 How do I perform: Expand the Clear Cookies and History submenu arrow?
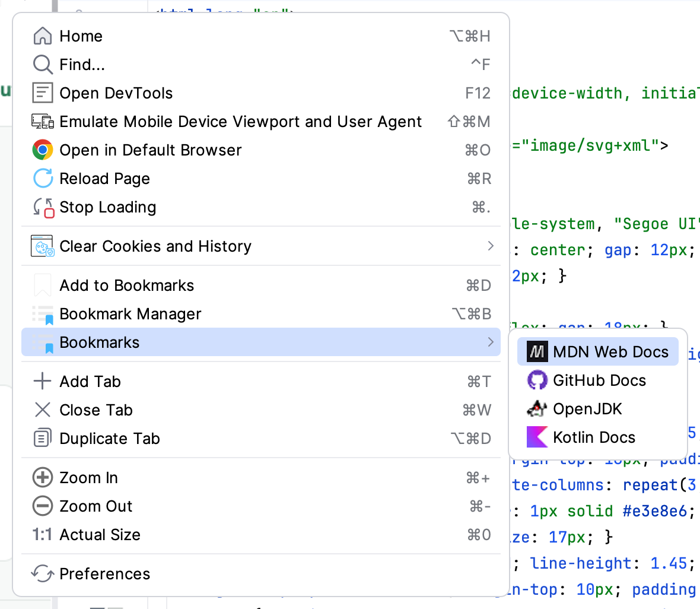pos(491,246)
